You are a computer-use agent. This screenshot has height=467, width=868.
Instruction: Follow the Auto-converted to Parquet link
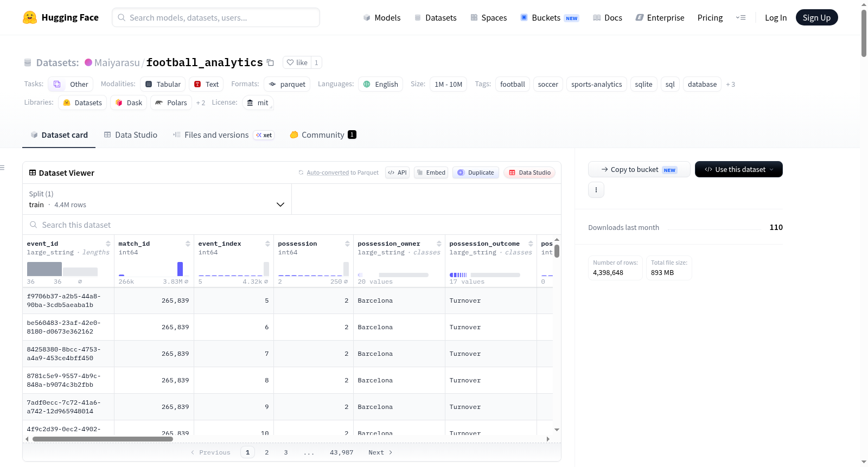pos(328,172)
